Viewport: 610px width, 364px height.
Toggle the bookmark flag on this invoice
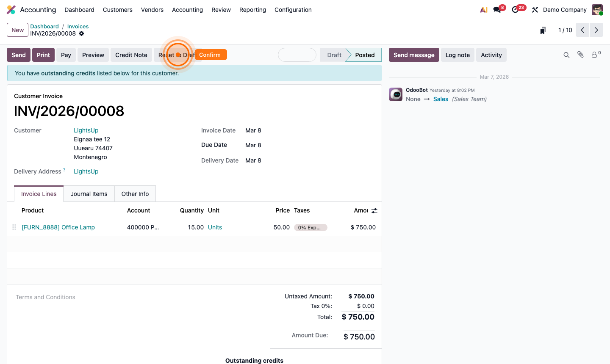point(543,30)
